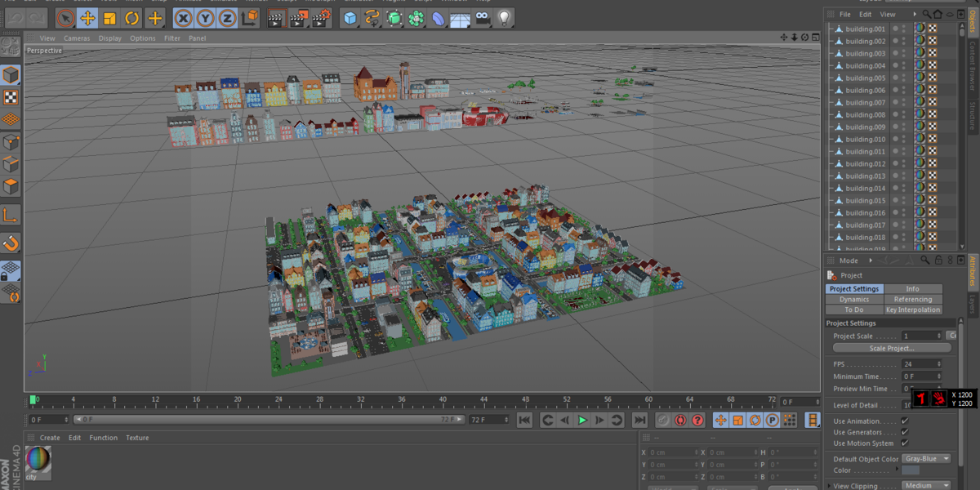The image size is (980, 490).
Task: Activate the Rotate tool in top toolbar
Action: pyautogui.click(x=131, y=17)
